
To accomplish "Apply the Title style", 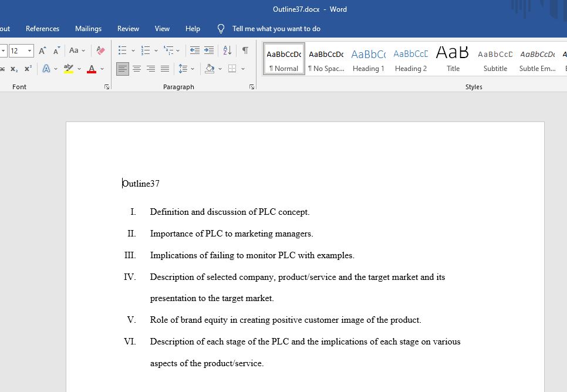I will 453,59.
